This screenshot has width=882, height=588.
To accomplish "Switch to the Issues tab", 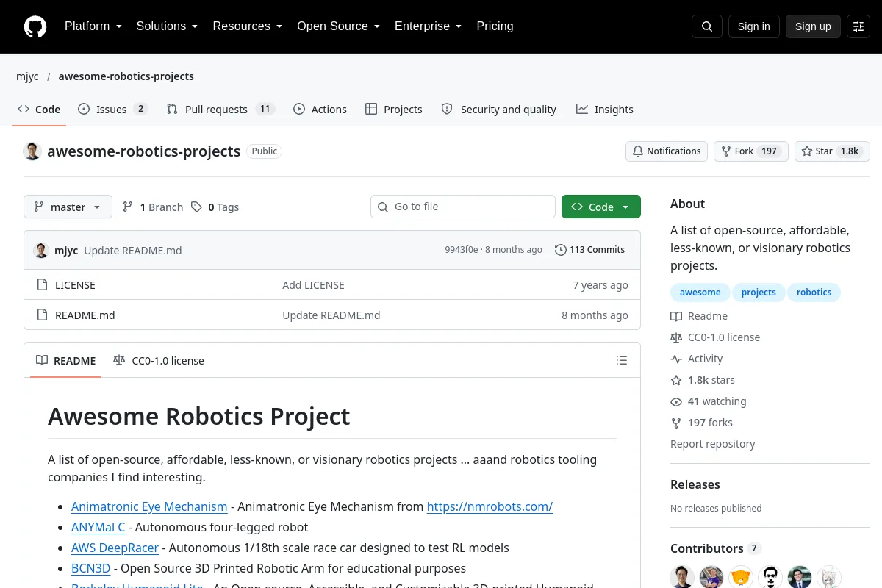I will (113, 109).
